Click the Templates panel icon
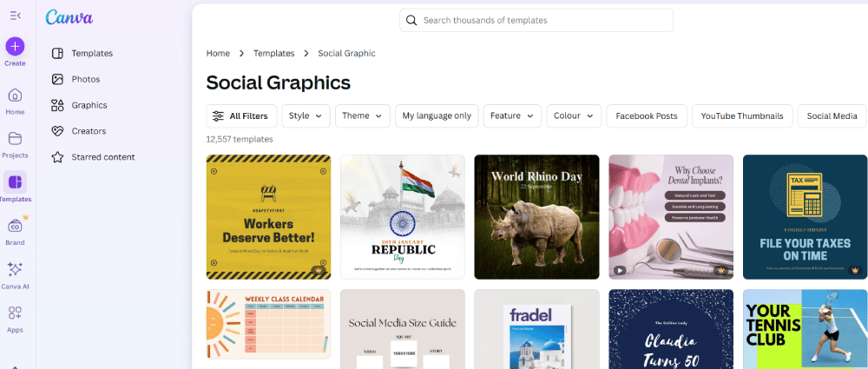This screenshot has height=369, width=868. pos(57,53)
